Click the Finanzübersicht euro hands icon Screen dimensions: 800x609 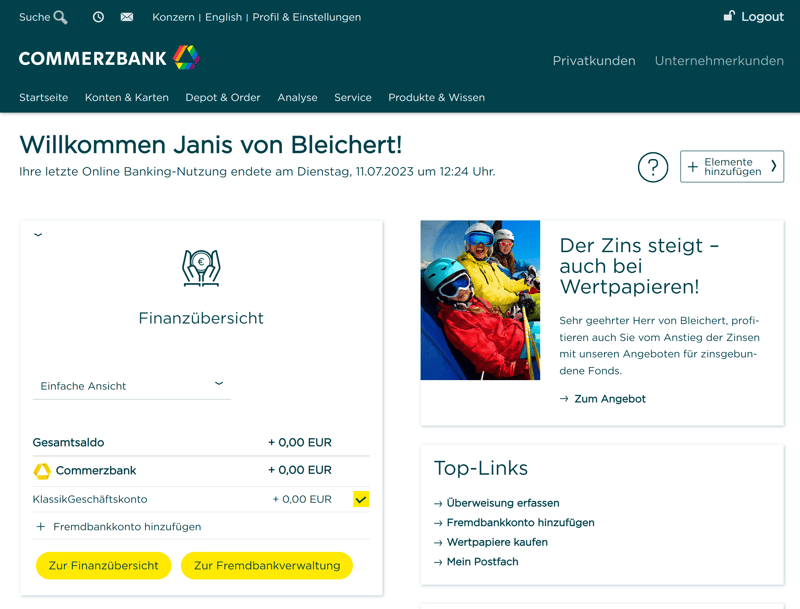(201, 267)
